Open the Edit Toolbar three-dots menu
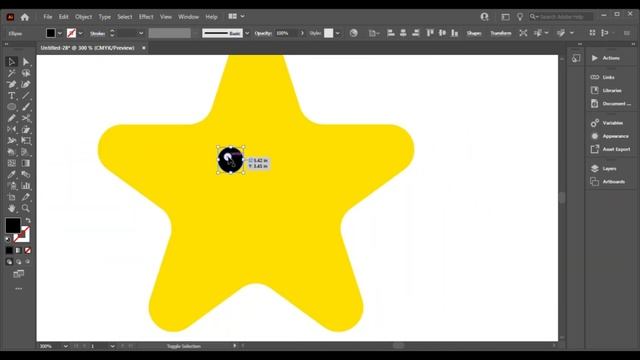Image resolution: width=640 pixels, height=360 pixels. [x=18, y=289]
